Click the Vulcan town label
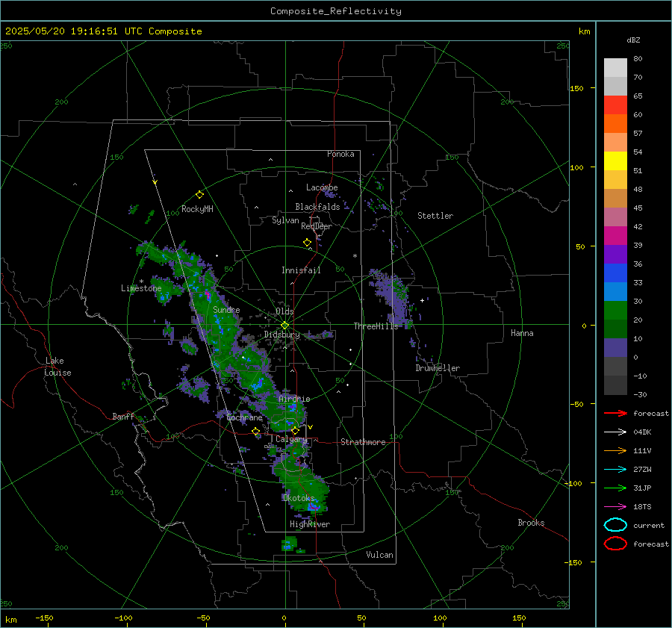Screen dimensions: 672x628 [379, 555]
